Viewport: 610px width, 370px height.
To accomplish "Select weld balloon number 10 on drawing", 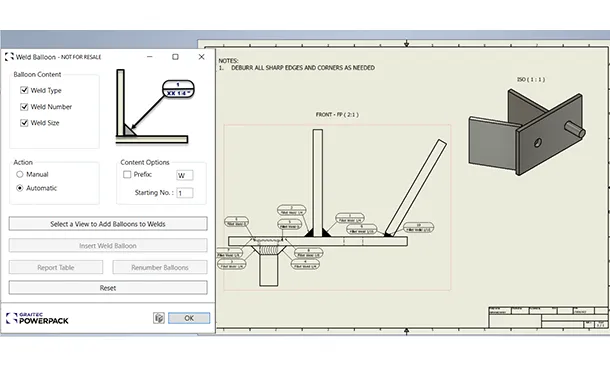I will (x=418, y=228).
